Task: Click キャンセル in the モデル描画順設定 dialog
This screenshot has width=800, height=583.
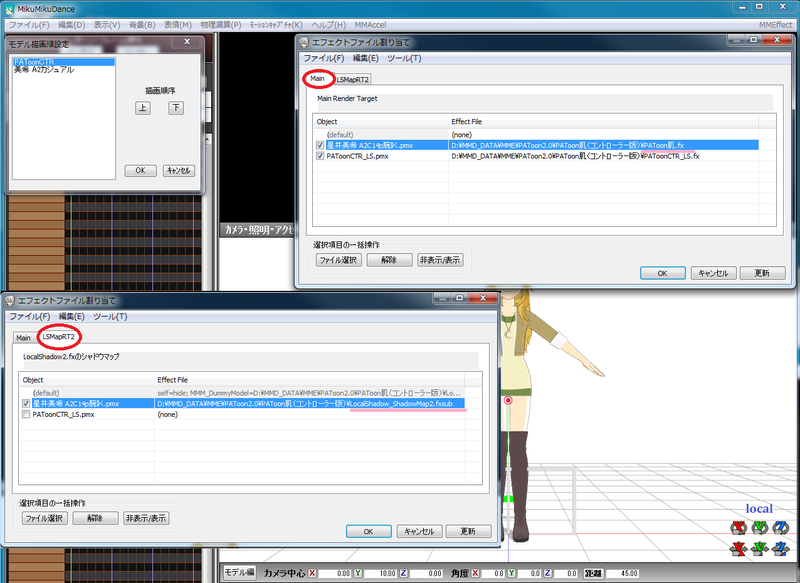Action: 179,170
